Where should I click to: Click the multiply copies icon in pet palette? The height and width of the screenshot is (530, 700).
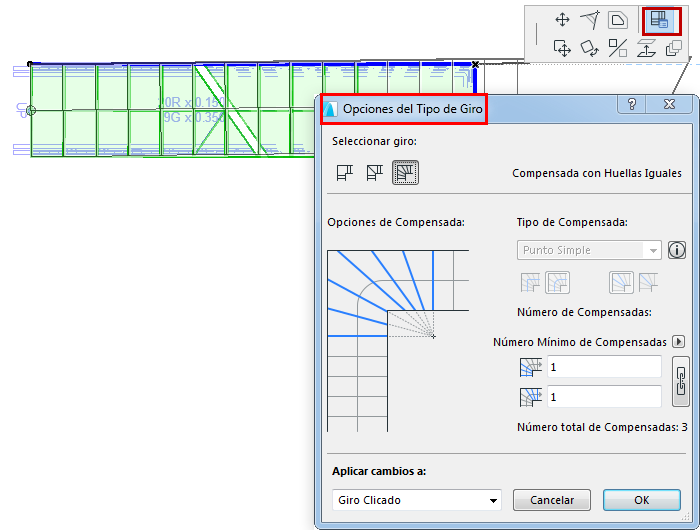673,48
